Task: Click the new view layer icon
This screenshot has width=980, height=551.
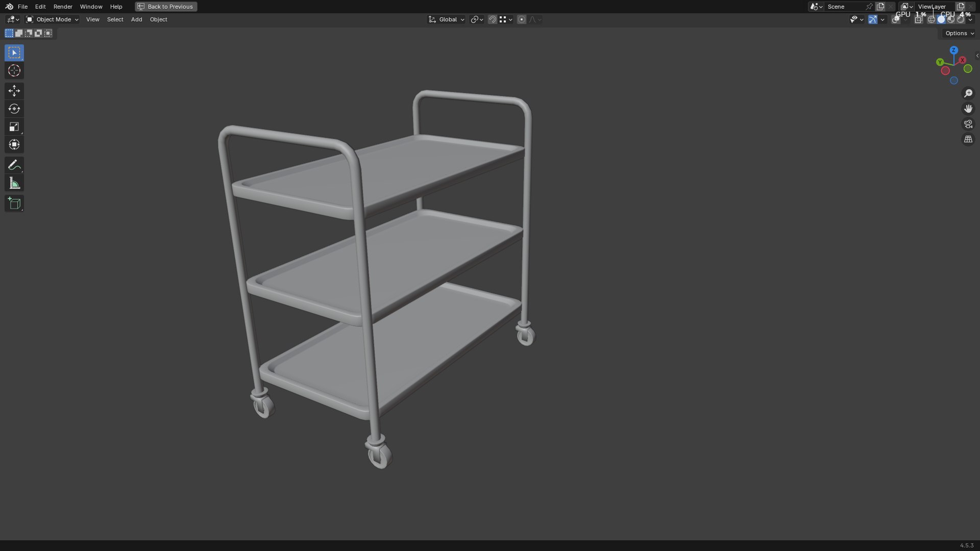Action: coord(960,7)
